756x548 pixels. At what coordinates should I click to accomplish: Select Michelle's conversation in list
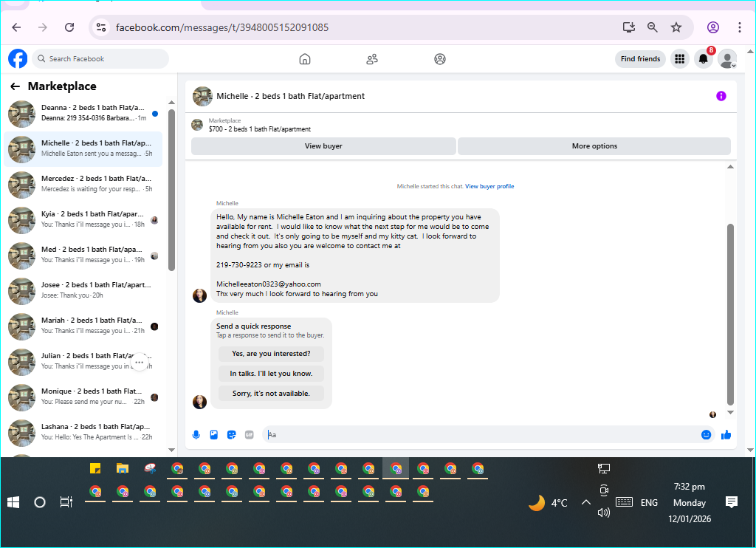click(83, 149)
